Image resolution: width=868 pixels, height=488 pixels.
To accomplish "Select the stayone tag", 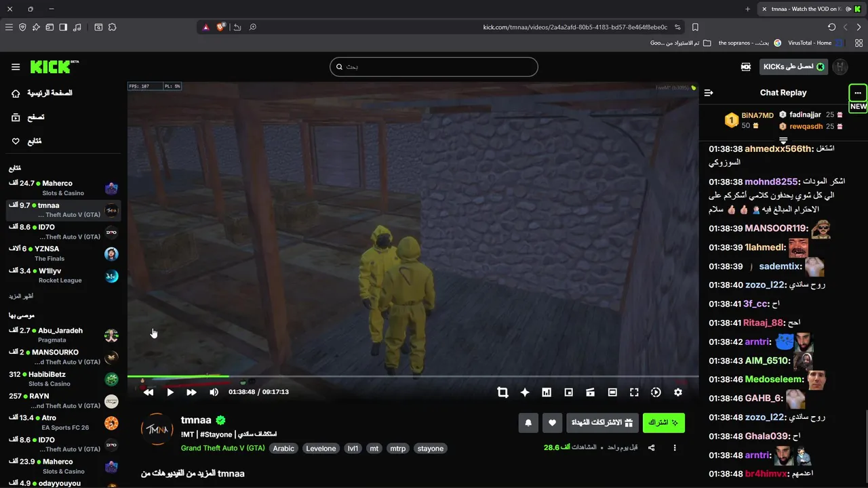I will pyautogui.click(x=431, y=449).
